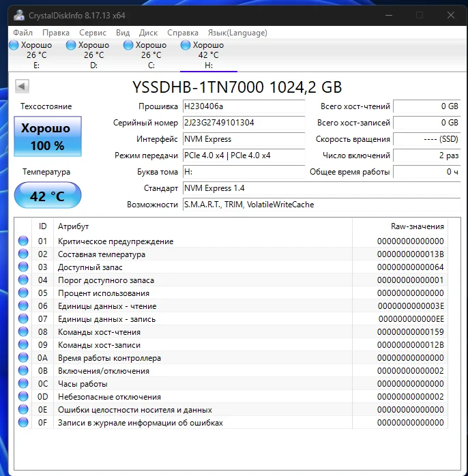Image resolution: width=468 pixels, height=476 pixels.
Task: Click status orb for Время работы контроллера
Action: tap(23, 358)
